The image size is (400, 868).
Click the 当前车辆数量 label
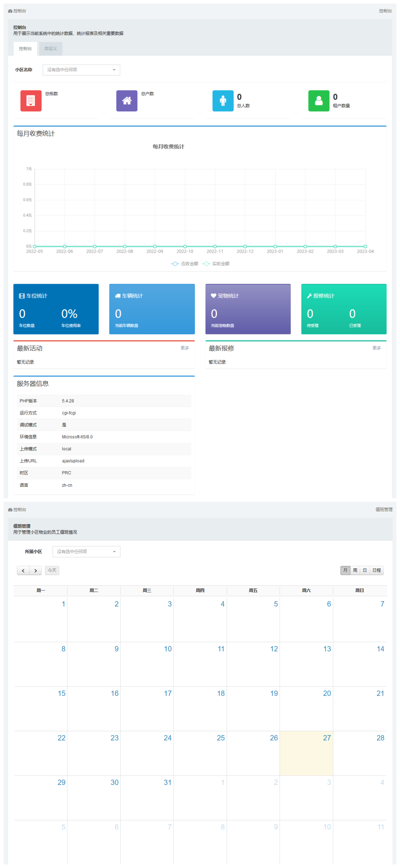pos(126,325)
